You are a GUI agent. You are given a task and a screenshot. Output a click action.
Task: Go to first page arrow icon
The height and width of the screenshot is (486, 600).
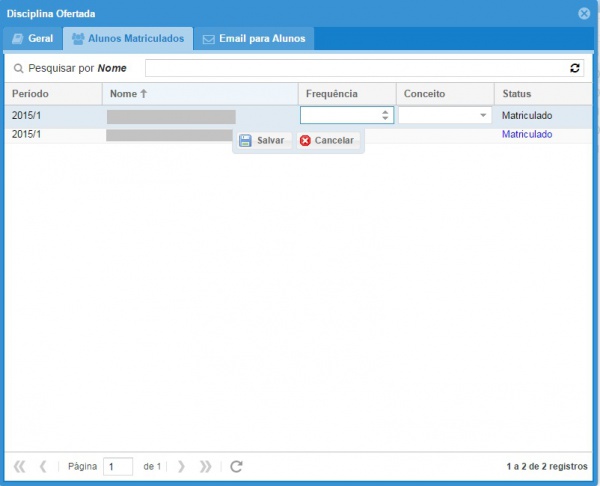pos(19,466)
